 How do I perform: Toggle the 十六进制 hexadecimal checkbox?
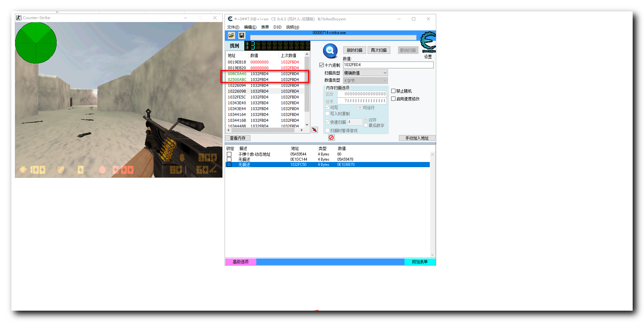pos(321,65)
